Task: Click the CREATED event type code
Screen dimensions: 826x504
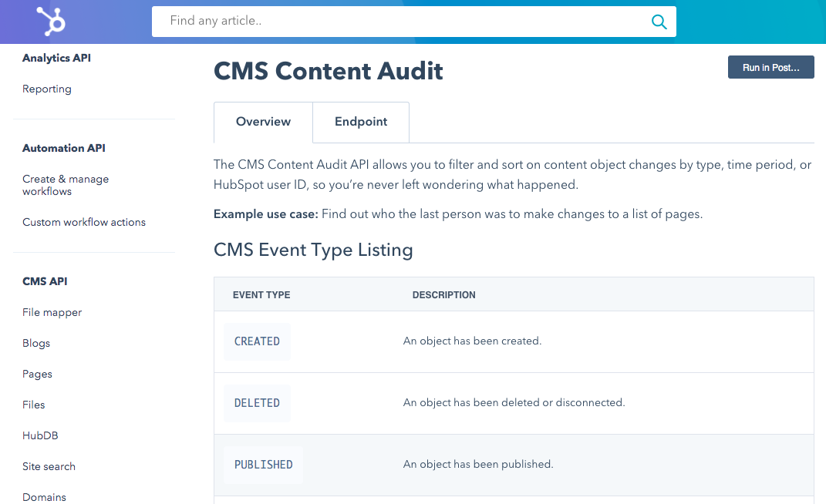Action: coord(257,341)
